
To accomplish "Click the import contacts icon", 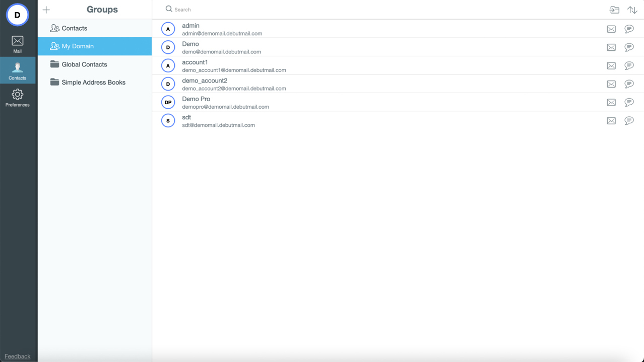I will [x=614, y=10].
